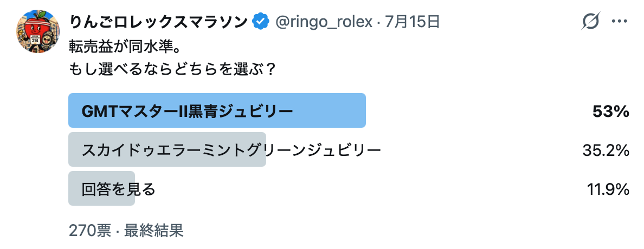Open the りんごロレックスマラソン profile avatar
Screen dimensions: 644x249
[37, 31]
